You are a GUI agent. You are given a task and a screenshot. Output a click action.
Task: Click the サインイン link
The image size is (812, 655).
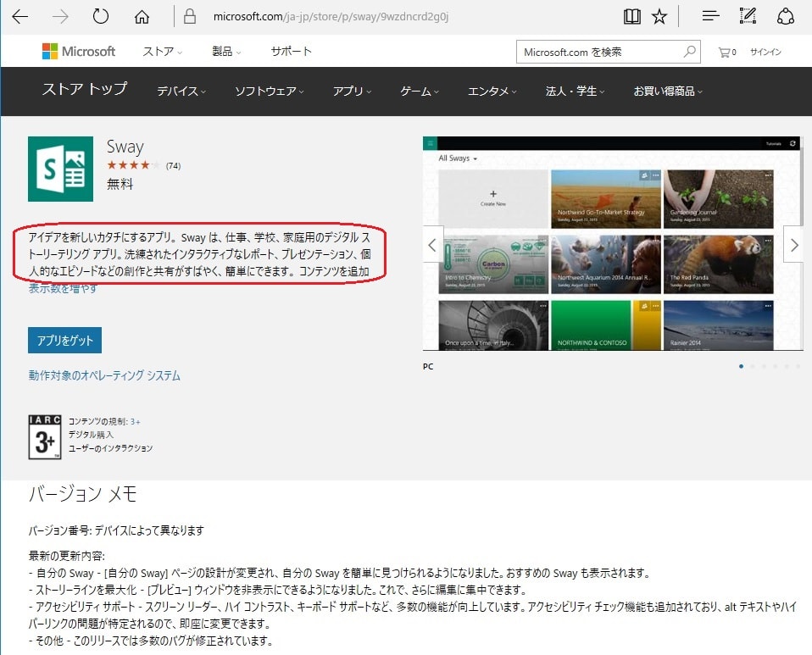coord(765,52)
